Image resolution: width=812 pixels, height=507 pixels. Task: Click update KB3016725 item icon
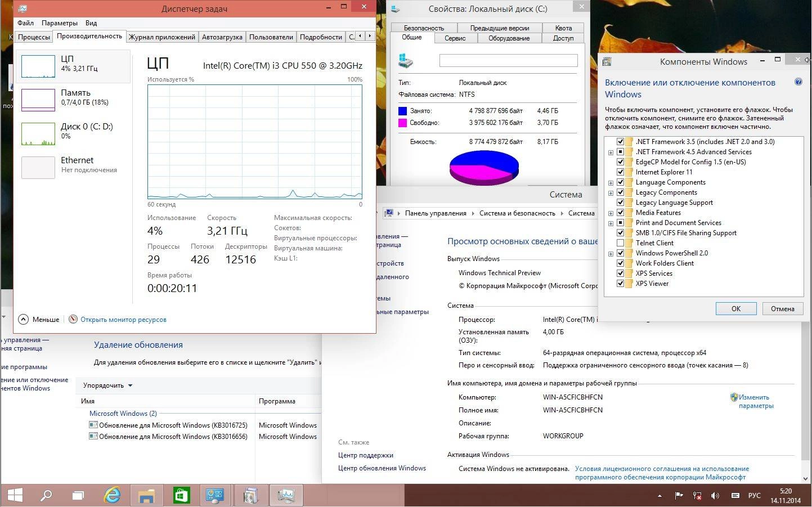click(x=93, y=425)
